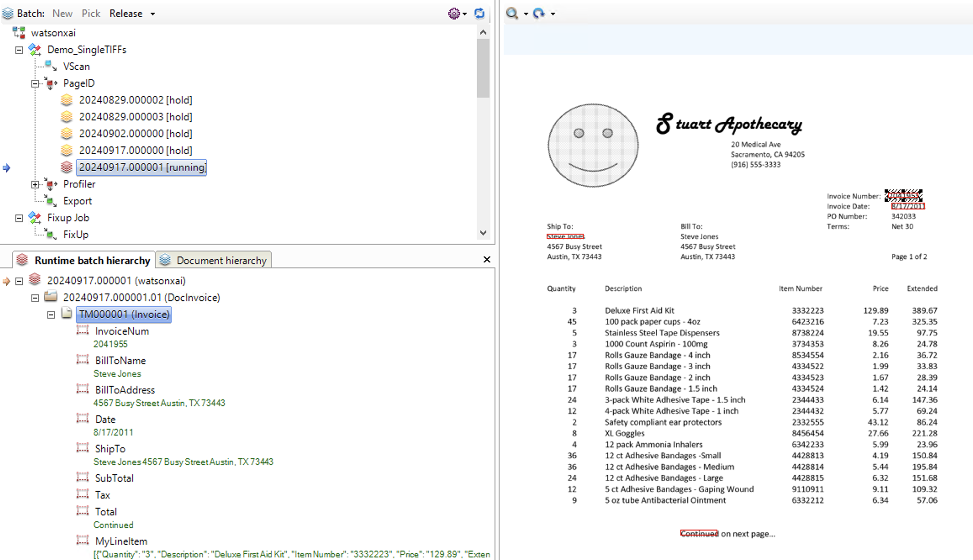Click page icon of TM000001 (Invoice)
Screen dimensions: 973x560
66,313
